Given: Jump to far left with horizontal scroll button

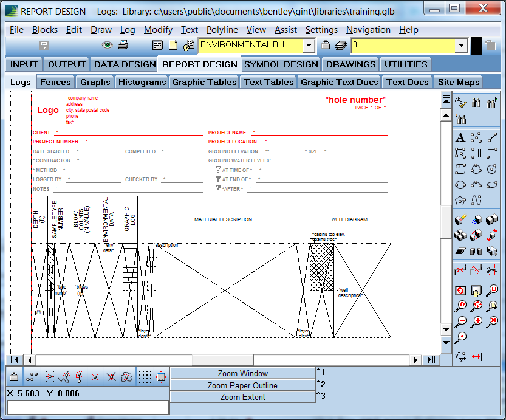Looking at the screenshot, I should [x=15, y=359].
